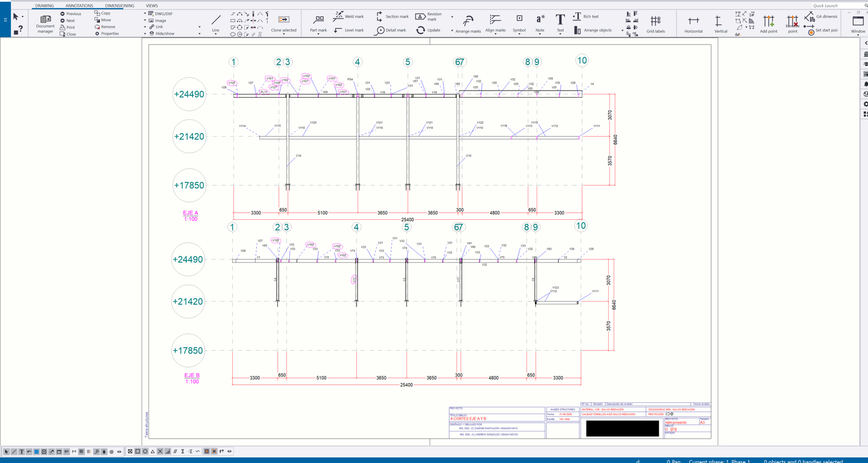Open the DIMENSIONING ribbon tab
The image size is (868, 463).
[119, 5]
